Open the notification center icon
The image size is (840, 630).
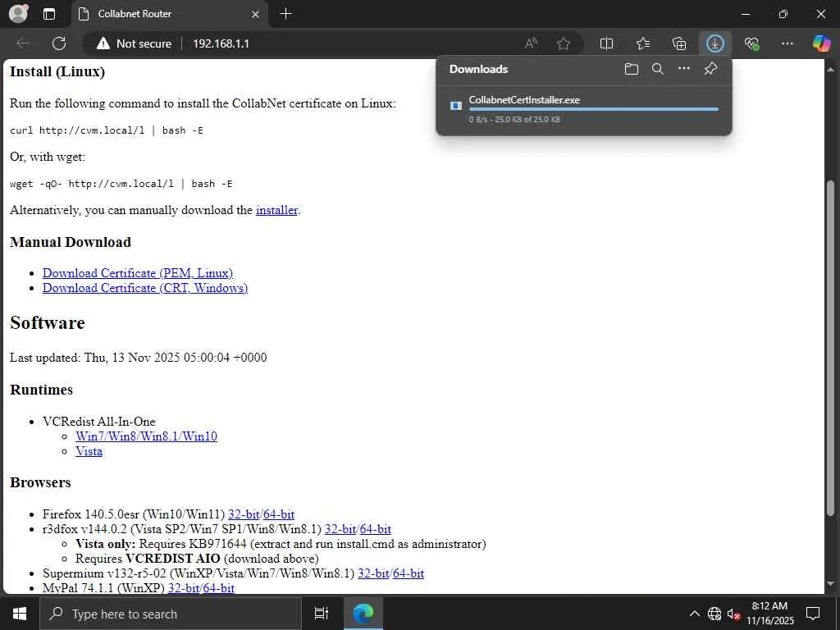coord(813,614)
